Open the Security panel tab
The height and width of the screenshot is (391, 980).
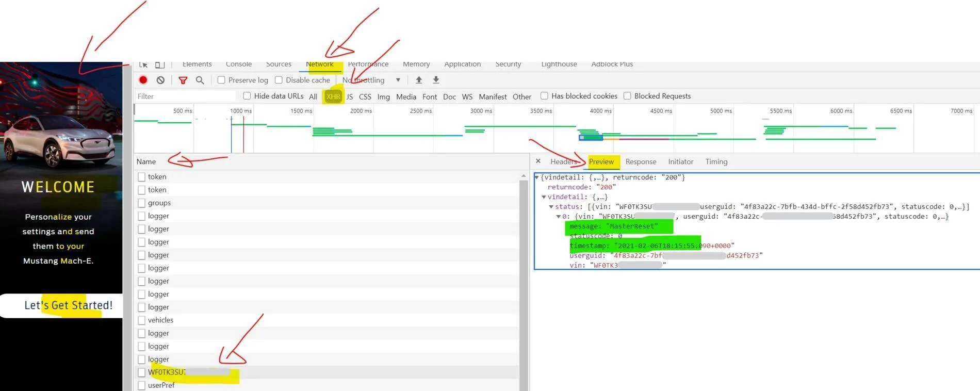508,64
